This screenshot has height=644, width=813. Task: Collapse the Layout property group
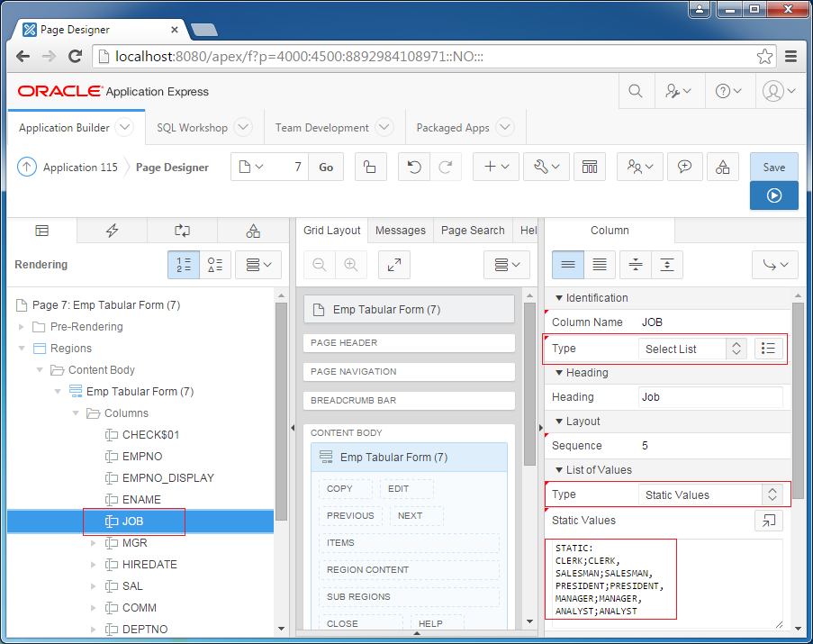[559, 422]
